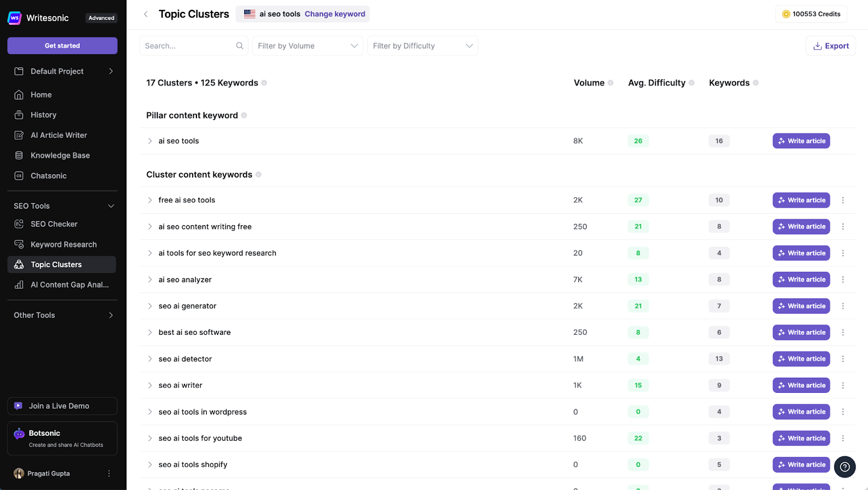Click the Join a Live Demo button

click(62, 406)
